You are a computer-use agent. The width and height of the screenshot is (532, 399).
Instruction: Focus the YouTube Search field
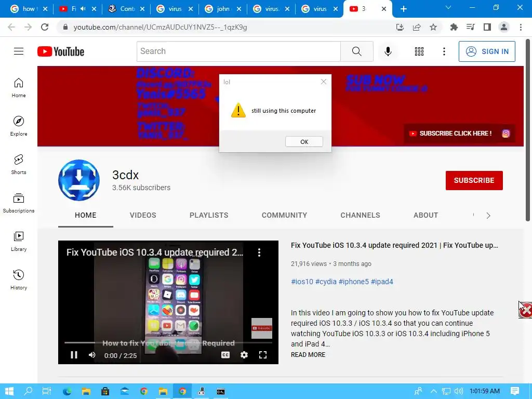tap(238, 51)
